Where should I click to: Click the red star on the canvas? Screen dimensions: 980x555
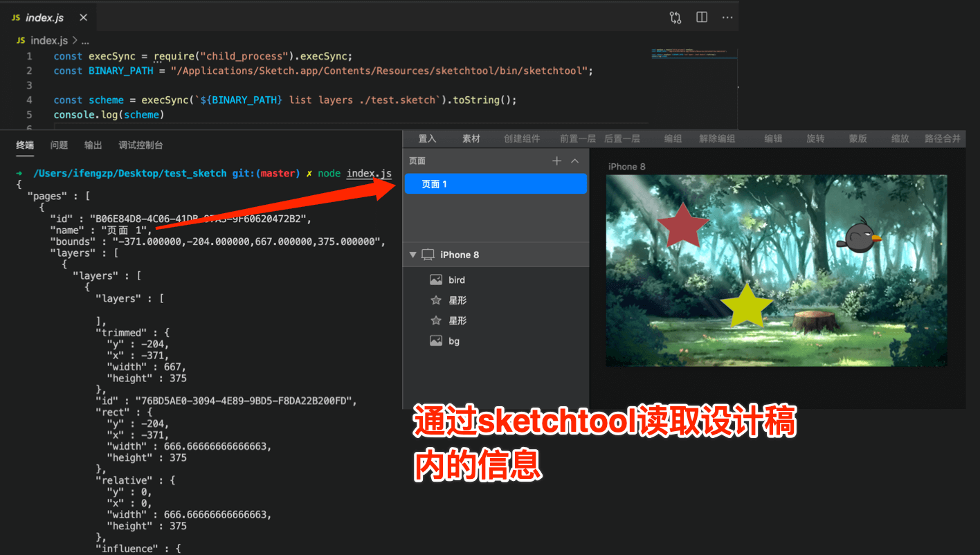[x=683, y=226]
